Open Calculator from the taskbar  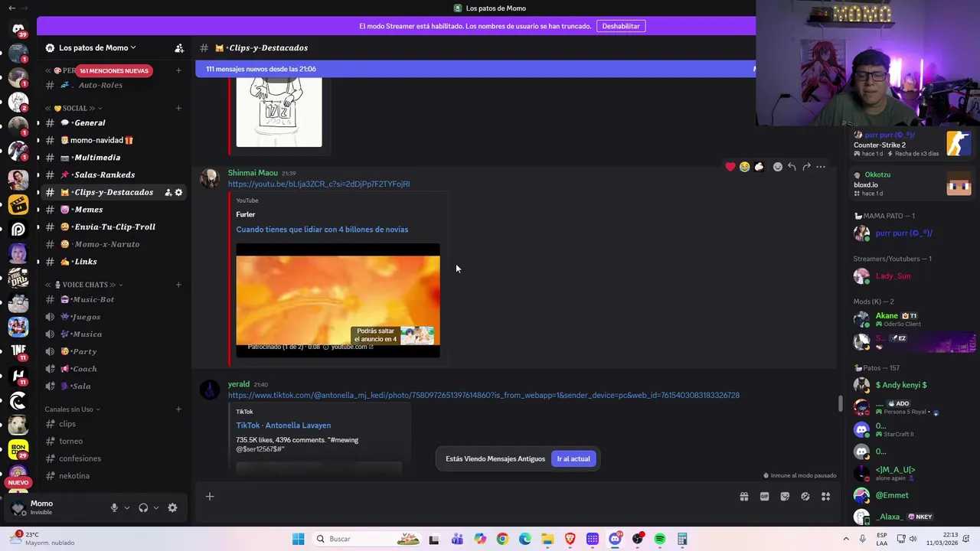coord(682,539)
